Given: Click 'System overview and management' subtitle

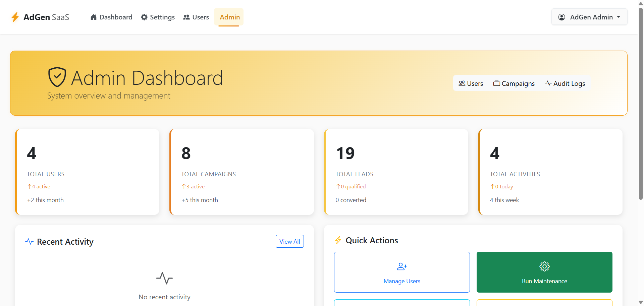Looking at the screenshot, I should click(x=109, y=96).
